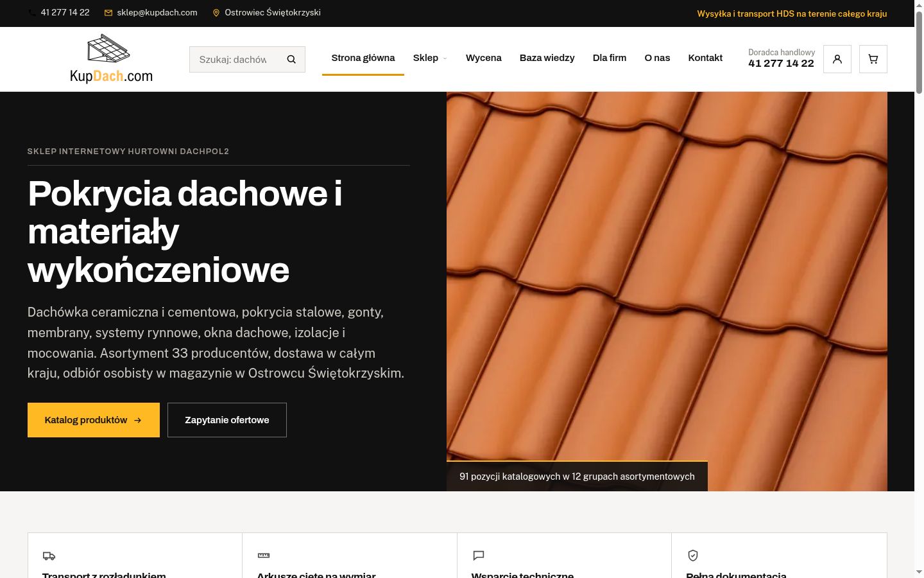The width and height of the screenshot is (924, 578).
Task: Go to Strona główna tab
Action: click(x=363, y=58)
